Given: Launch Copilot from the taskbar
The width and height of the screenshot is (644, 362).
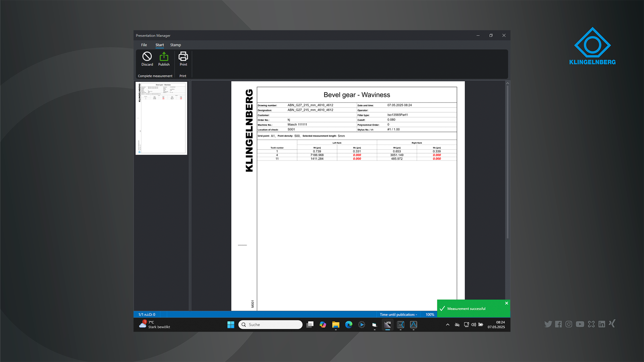Looking at the screenshot, I should (x=323, y=324).
